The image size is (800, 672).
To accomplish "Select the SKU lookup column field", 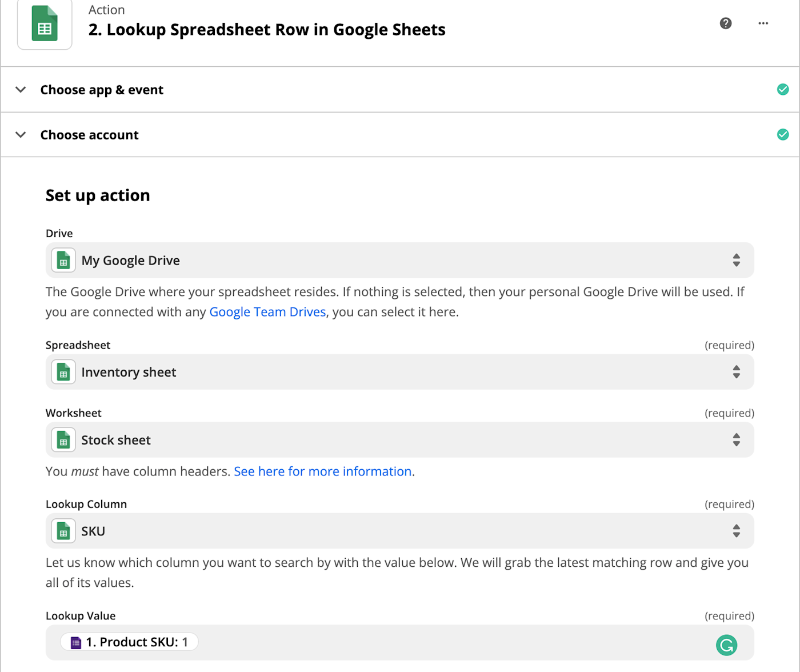I will point(400,531).
